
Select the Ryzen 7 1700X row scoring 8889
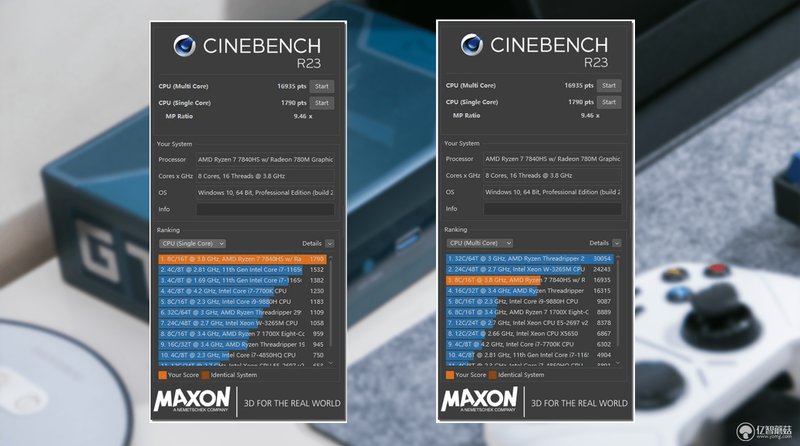pos(529,312)
